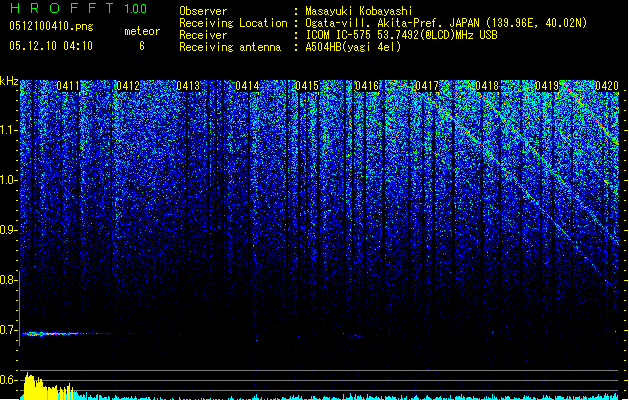Click the 'Receiving antenna' field label
Viewport: 629px width, 400px height.
tap(230, 47)
